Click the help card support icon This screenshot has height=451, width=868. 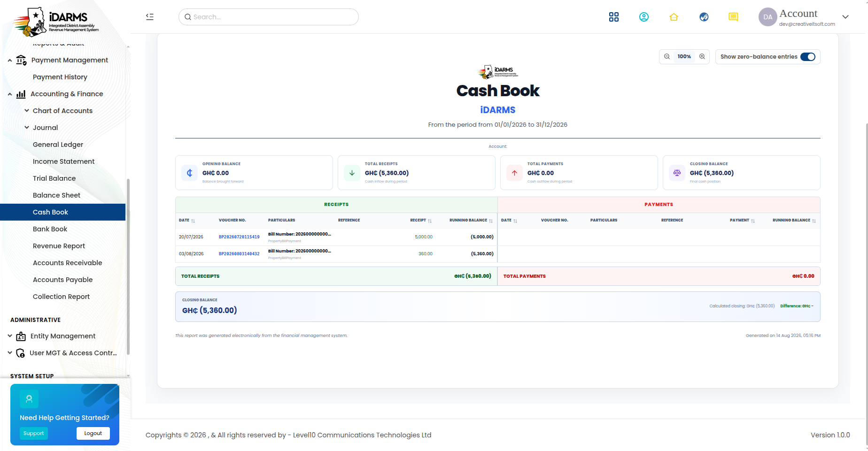click(29, 399)
